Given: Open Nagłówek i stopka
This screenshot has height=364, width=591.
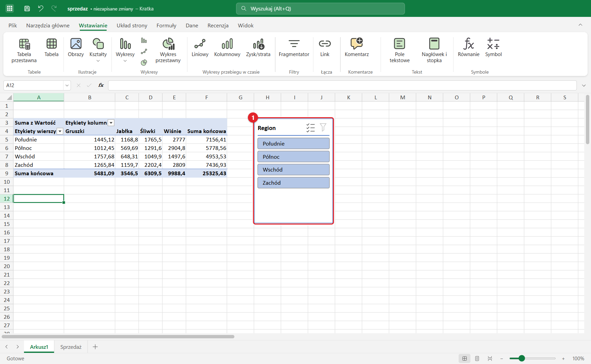Looking at the screenshot, I should click(x=434, y=51).
